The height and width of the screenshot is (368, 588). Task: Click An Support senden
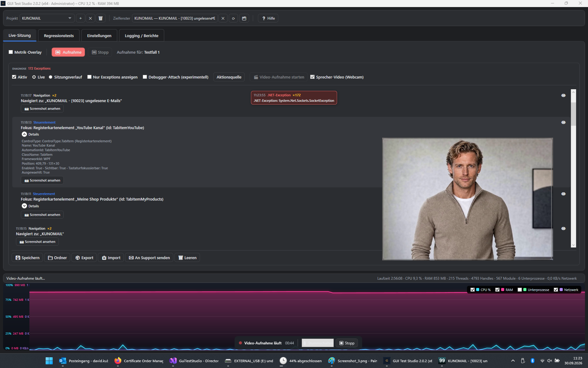[149, 258]
